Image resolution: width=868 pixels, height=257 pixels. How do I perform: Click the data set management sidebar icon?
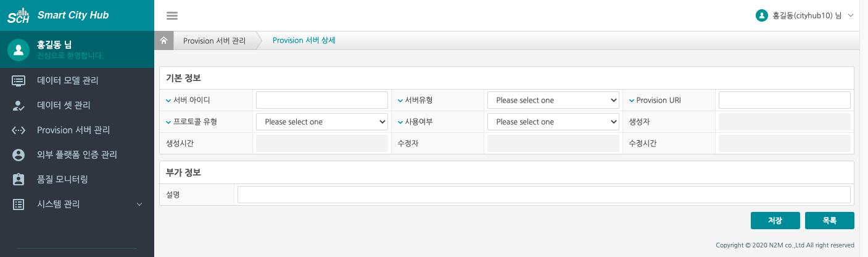click(x=19, y=105)
